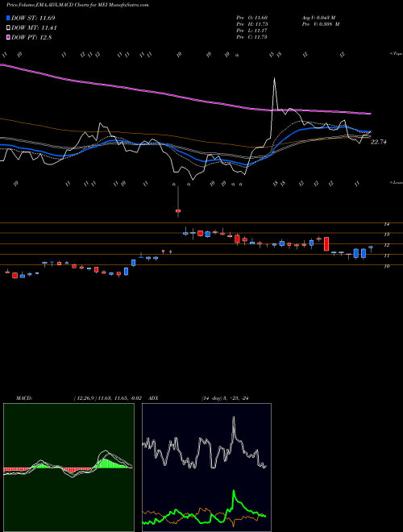Click the blue DOW ST legend swatch

coord(9,18)
